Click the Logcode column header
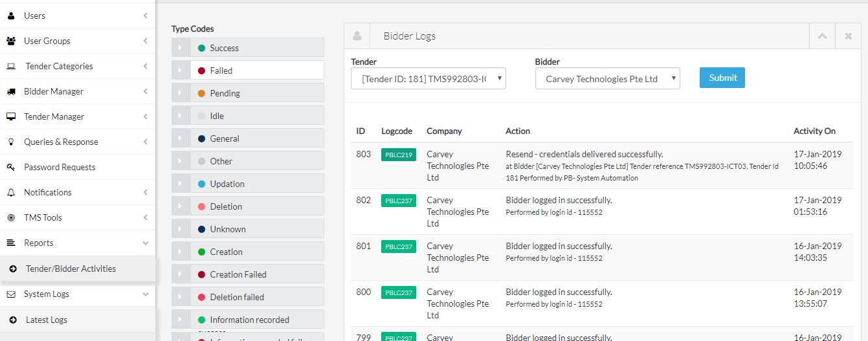Screen dimensions: 868x341 click(397, 131)
